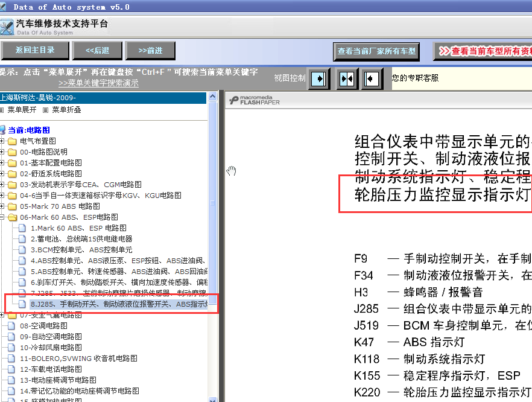Click page icon of 1.Mark 60 ABS
This screenshot has width=532, height=402.
pyautogui.click(x=22, y=228)
